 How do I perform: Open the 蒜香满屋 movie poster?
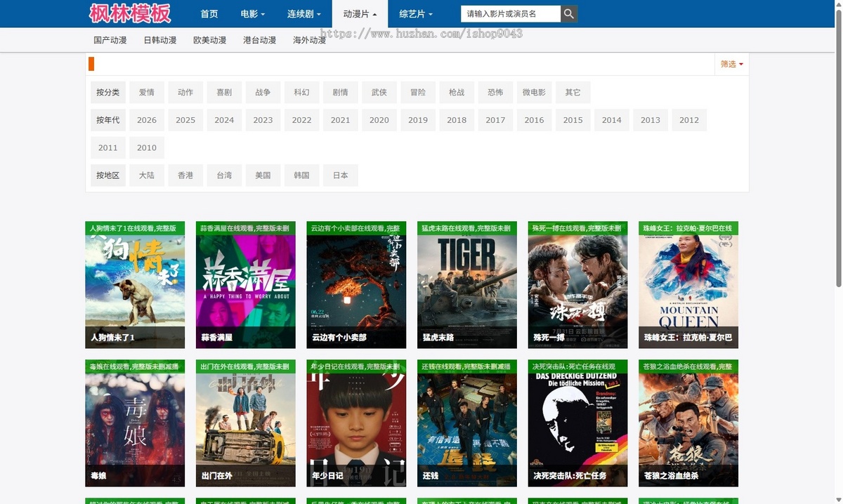pos(246,285)
